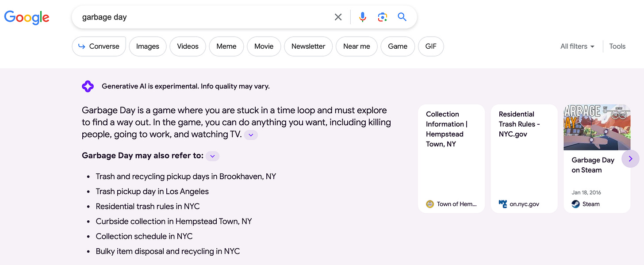
Task: Open Google Lens camera search icon
Action: (382, 17)
